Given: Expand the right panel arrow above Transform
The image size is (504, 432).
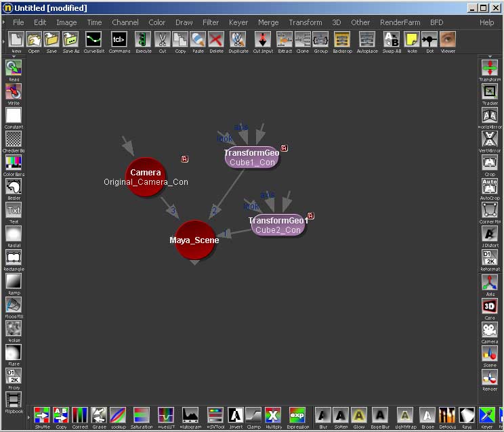Looking at the screenshot, I should (490, 56).
